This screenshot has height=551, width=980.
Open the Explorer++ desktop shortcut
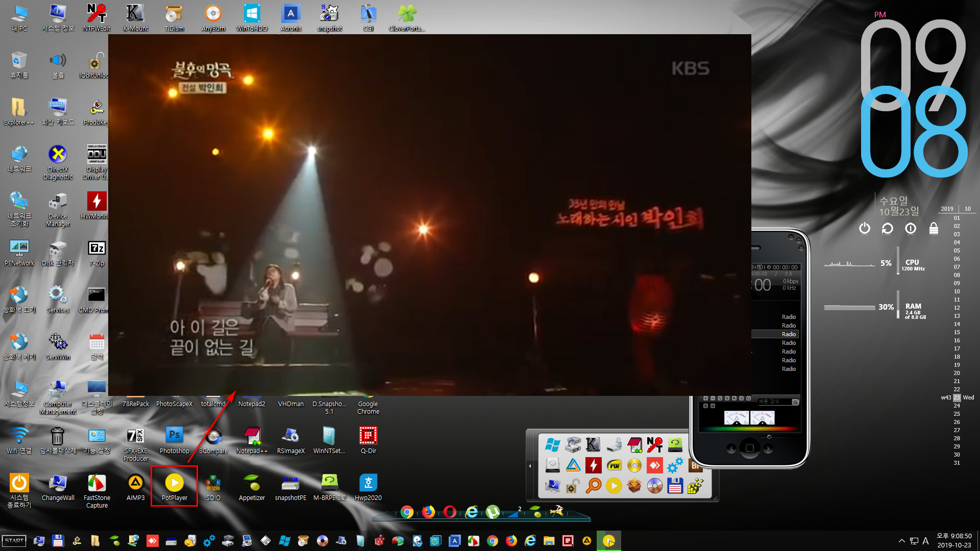(x=19, y=112)
